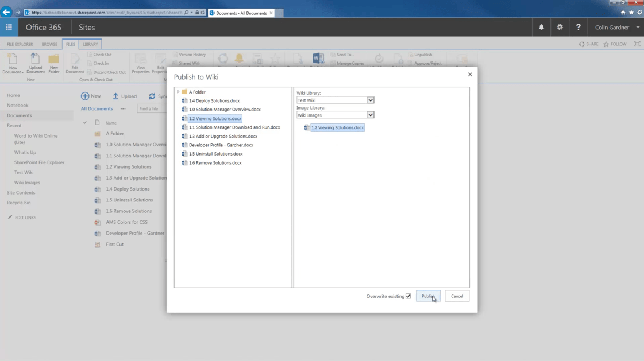
Task: Select 1.5 Uninstall Solutions.docx in dialog tree
Action: [215, 154]
